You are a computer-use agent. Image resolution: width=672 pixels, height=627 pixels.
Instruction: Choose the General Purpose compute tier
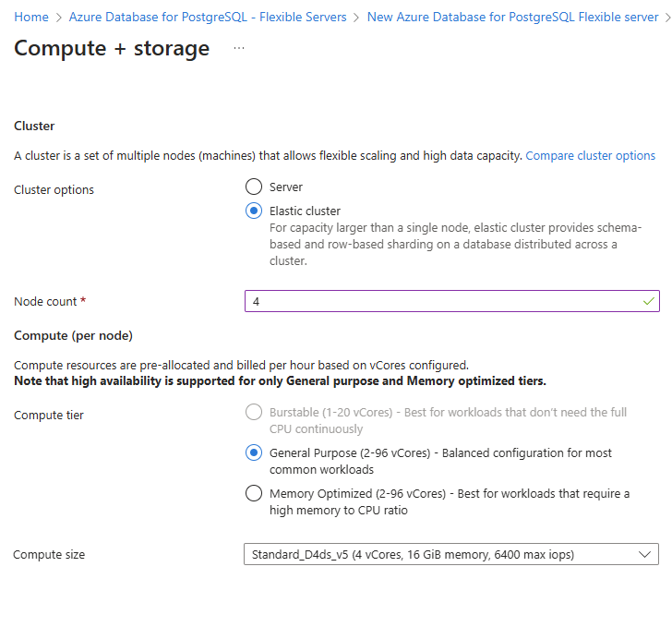[254, 452]
